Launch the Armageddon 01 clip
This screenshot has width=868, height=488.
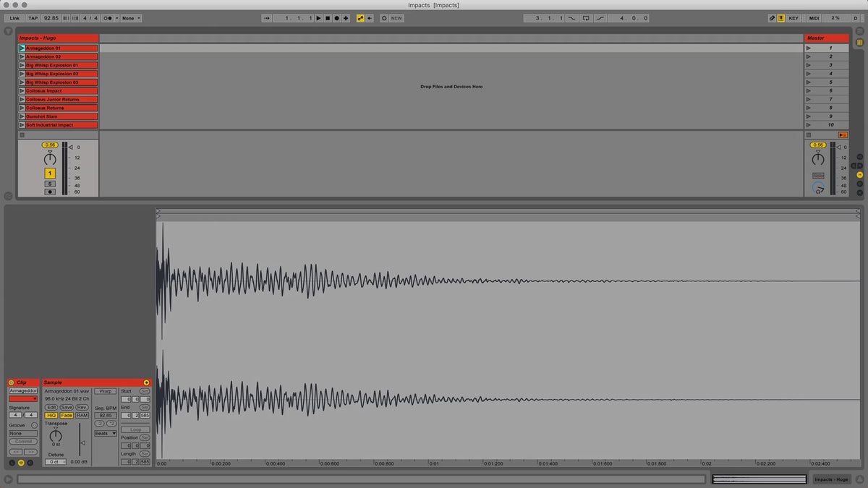[x=22, y=48]
